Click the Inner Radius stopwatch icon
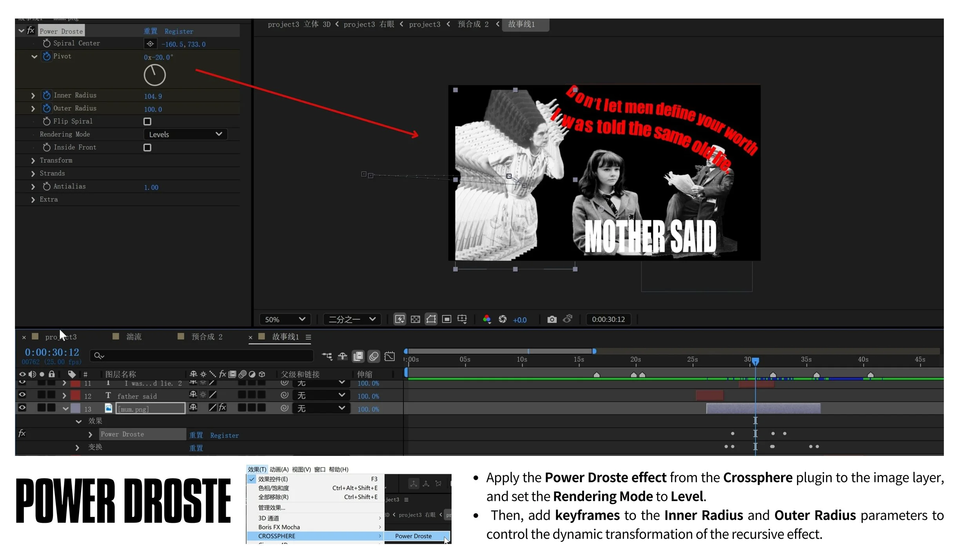Viewport: 980px width, 551px height. [x=47, y=95]
